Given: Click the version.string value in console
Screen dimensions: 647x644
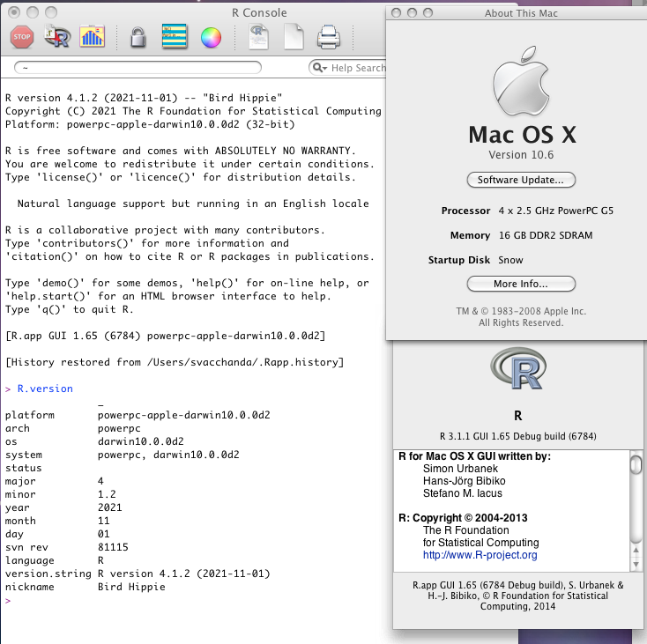Looking at the screenshot, I should point(184,574).
